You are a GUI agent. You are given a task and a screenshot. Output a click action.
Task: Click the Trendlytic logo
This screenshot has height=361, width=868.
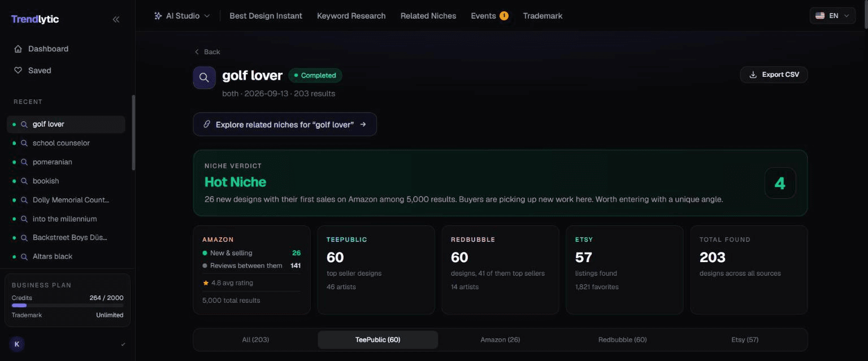click(x=35, y=19)
